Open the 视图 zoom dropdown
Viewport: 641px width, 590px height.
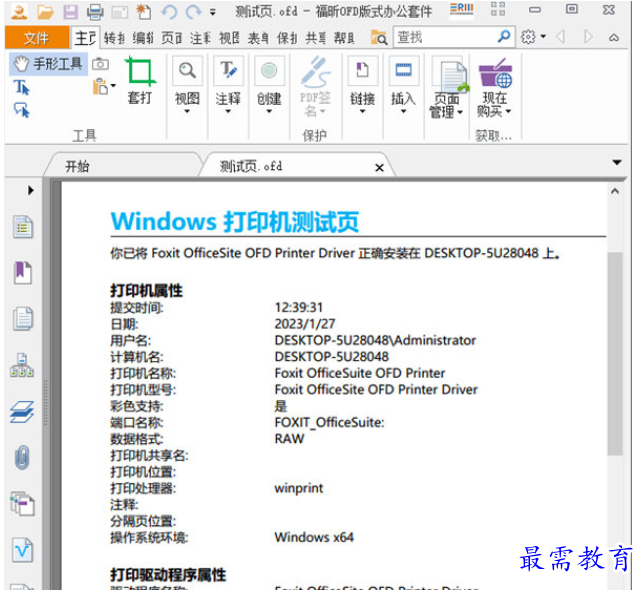point(187,85)
